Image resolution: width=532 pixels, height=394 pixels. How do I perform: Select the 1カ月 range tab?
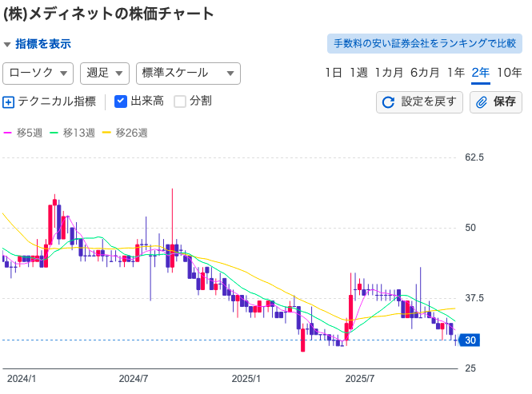coord(389,73)
